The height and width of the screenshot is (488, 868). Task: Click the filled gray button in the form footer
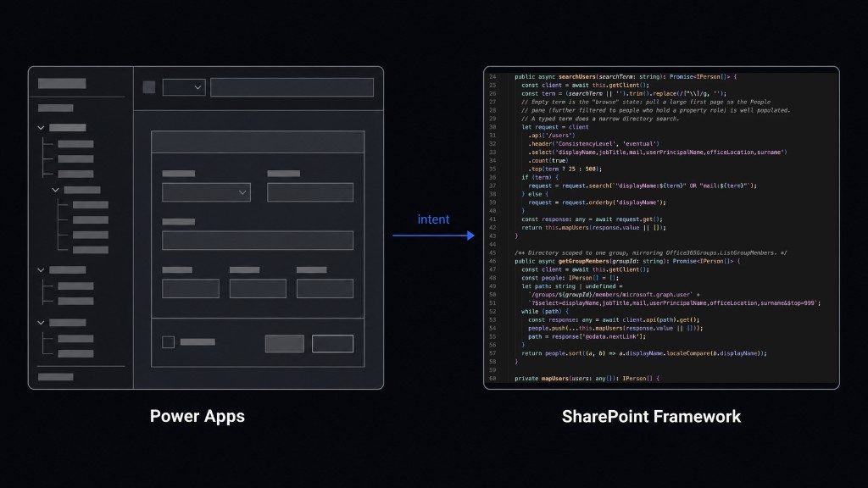pos(285,344)
